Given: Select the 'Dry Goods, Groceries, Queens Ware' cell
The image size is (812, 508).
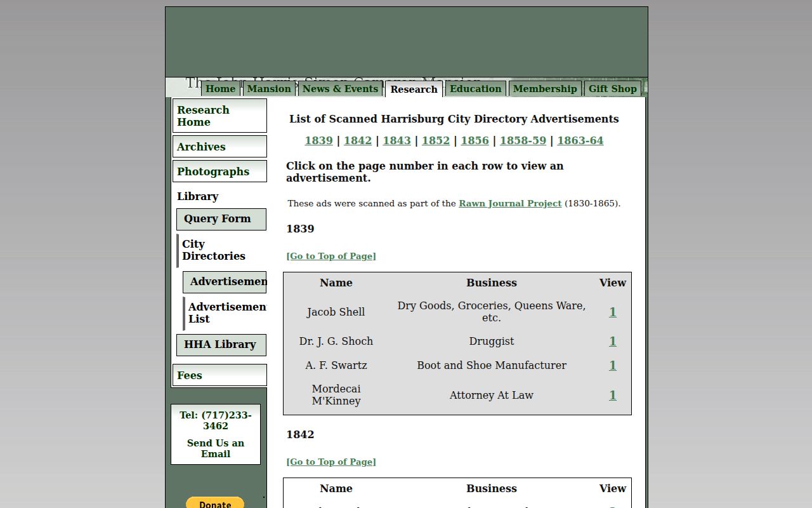Looking at the screenshot, I should [x=492, y=312].
